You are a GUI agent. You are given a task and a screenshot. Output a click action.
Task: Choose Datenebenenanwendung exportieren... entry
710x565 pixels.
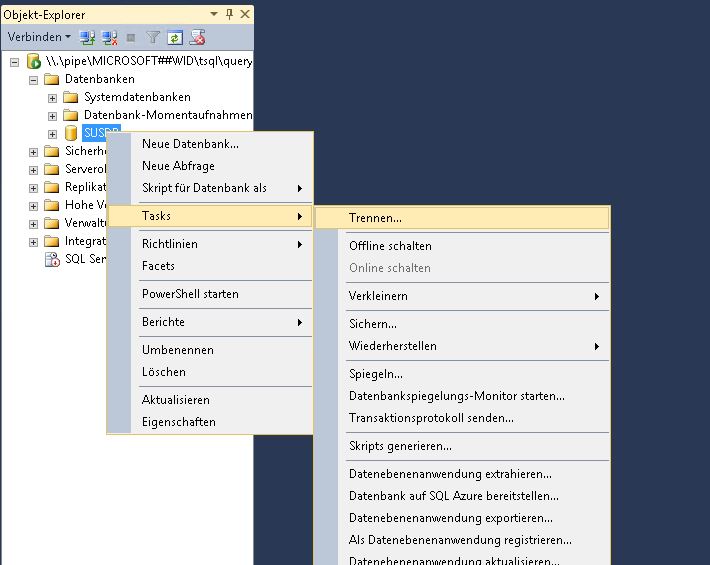462,518
